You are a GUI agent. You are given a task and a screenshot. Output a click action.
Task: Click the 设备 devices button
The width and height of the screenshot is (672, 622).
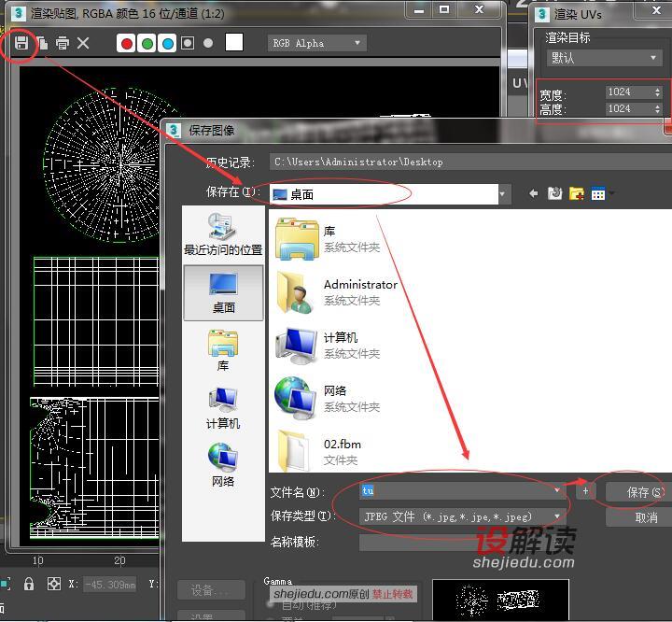(x=211, y=590)
